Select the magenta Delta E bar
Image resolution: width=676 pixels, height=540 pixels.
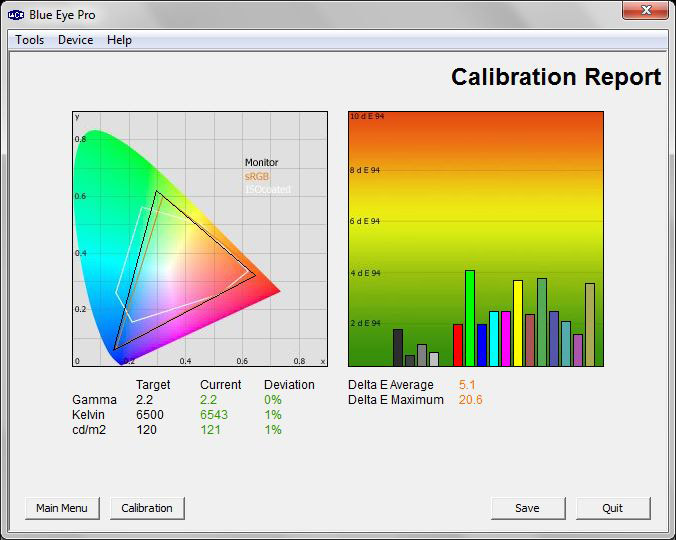click(506, 339)
